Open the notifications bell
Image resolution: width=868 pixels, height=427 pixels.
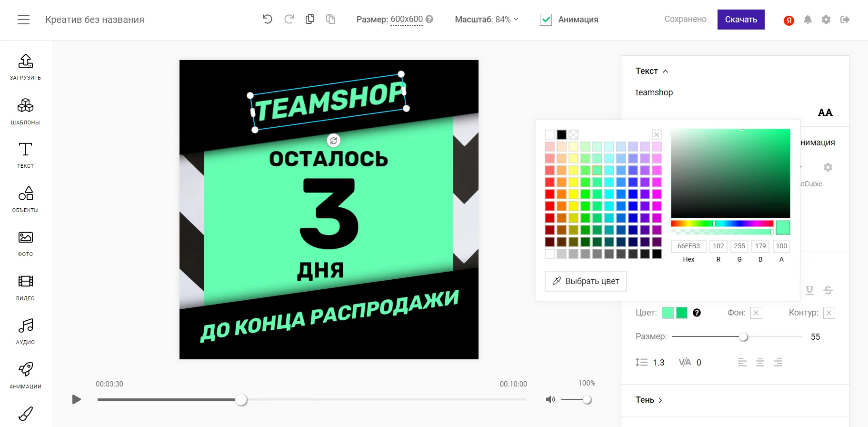click(808, 20)
